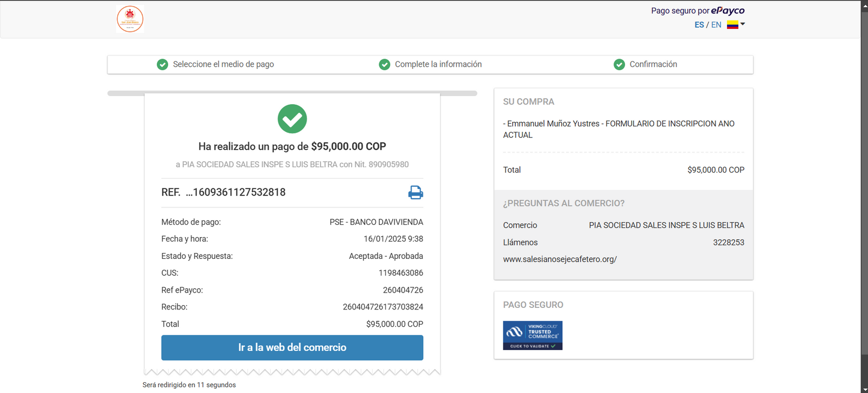Screen dimensions: 868x393
Task: Print the receipt using the printer icon
Action: (x=416, y=193)
